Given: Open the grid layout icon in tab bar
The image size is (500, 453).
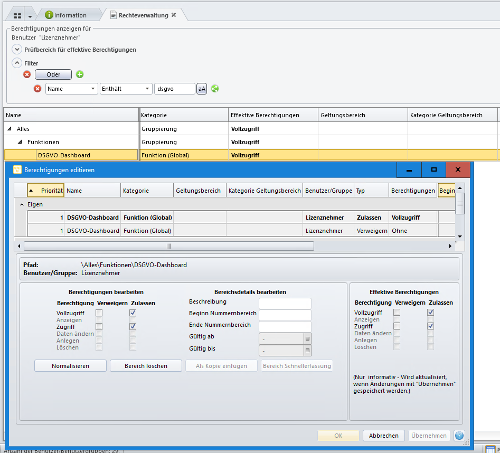Looking at the screenshot, I should [17, 16].
